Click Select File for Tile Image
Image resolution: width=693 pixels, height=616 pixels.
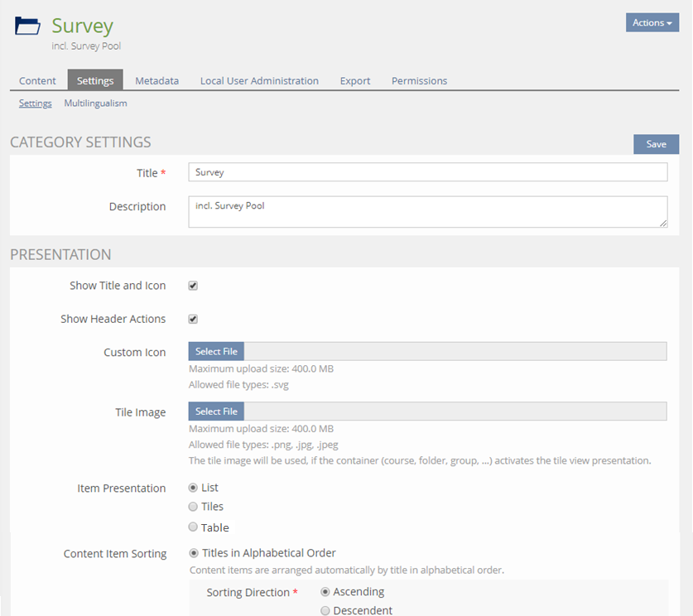coord(216,411)
